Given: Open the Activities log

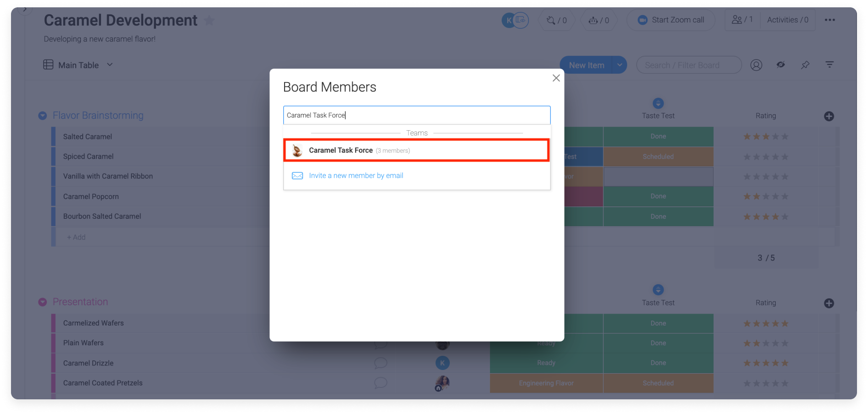Looking at the screenshot, I should click(x=788, y=20).
